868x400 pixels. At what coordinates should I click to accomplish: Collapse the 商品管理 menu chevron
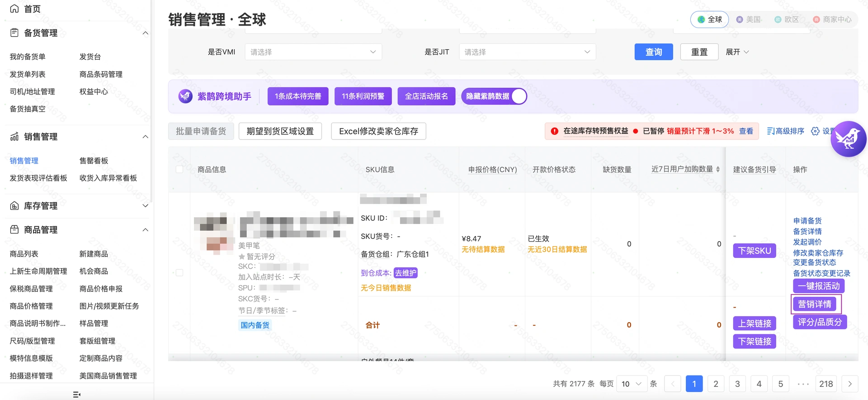145,229
